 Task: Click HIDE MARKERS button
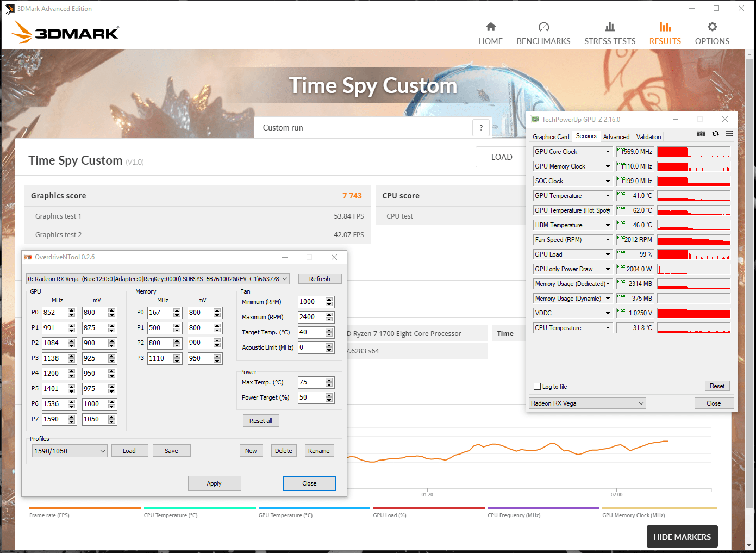point(682,537)
